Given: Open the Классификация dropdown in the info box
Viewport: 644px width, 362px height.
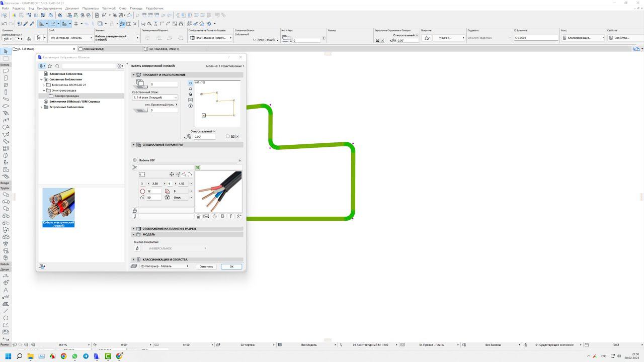Looking at the screenshot, I should tap(583, 38).
